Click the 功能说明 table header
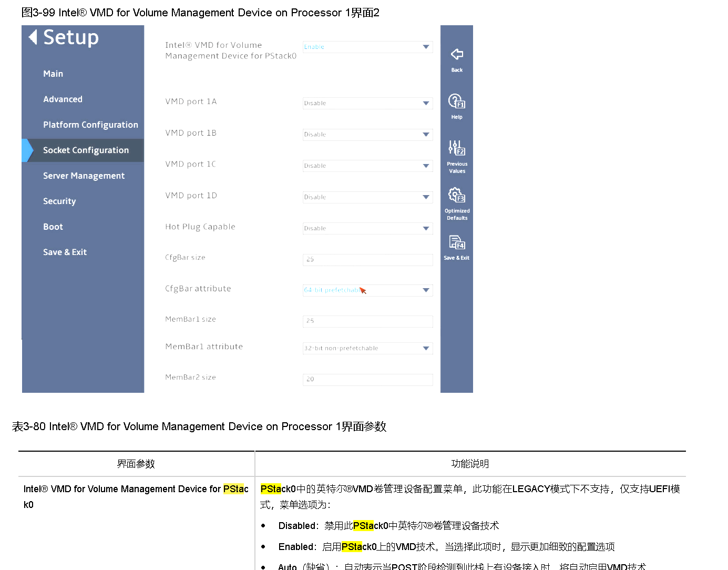Viewport: 728px width, 570px height. (470, 464)
